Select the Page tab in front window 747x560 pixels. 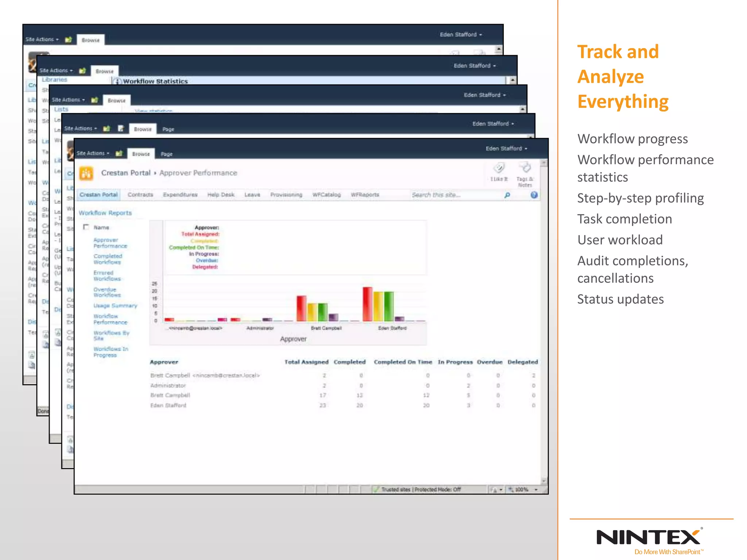pos(167,154)
